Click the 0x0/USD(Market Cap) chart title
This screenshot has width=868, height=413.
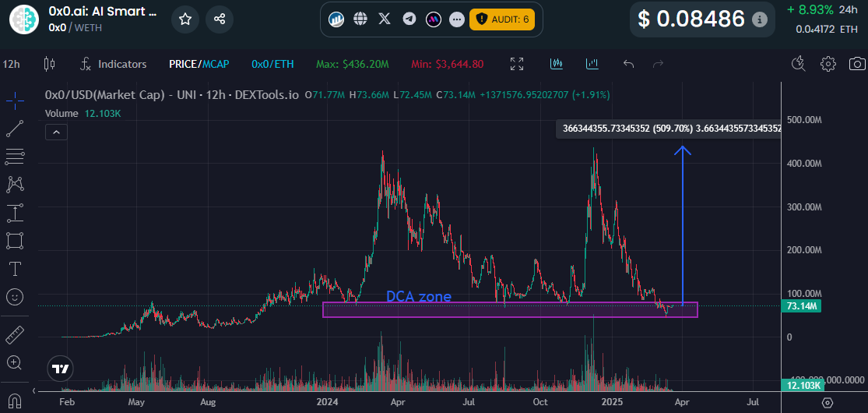coord(171,95)
